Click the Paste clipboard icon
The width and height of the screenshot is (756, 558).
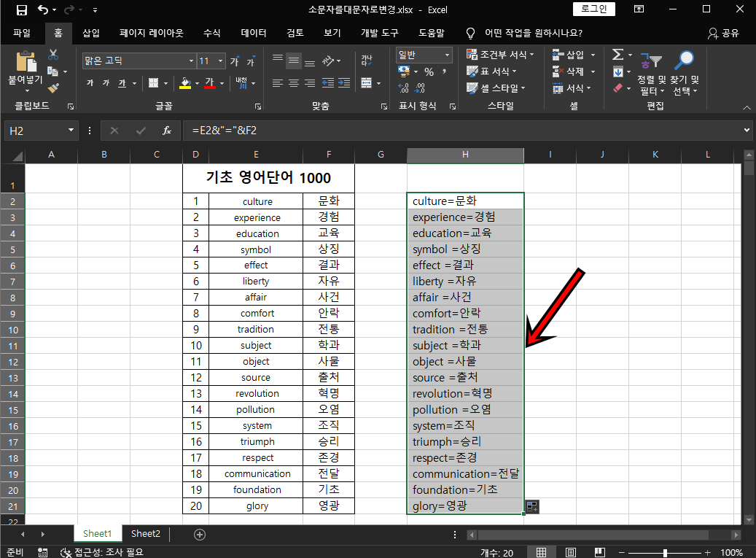tap(26, 62)
